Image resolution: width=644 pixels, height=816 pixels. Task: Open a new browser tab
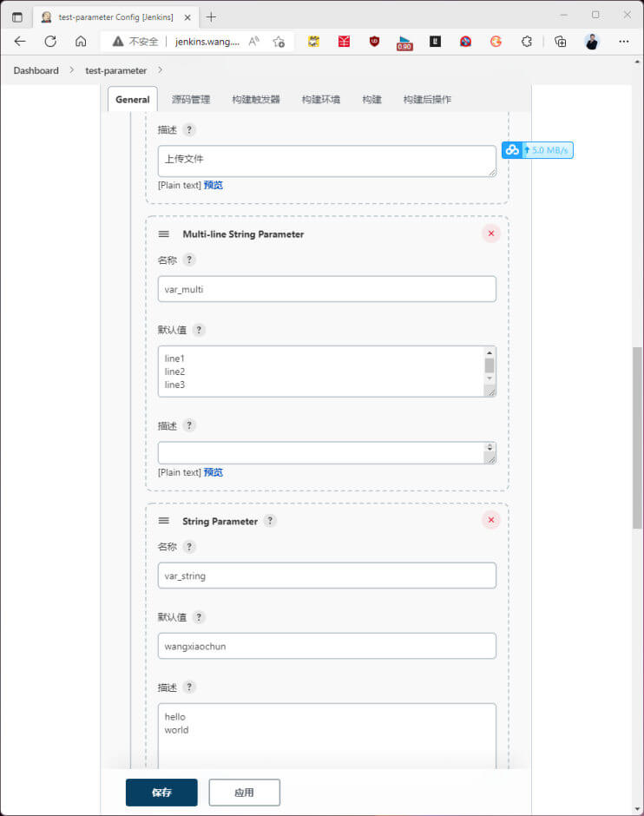pos(211,17)
